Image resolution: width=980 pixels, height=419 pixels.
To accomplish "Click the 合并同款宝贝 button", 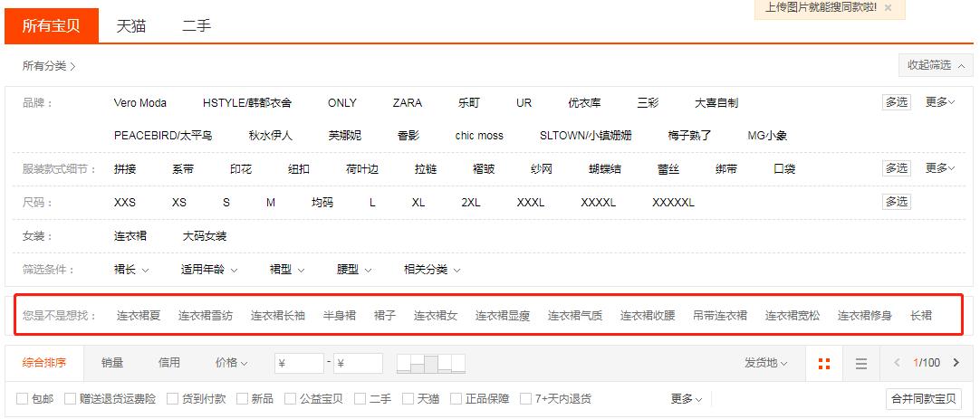I will (924, 398).
